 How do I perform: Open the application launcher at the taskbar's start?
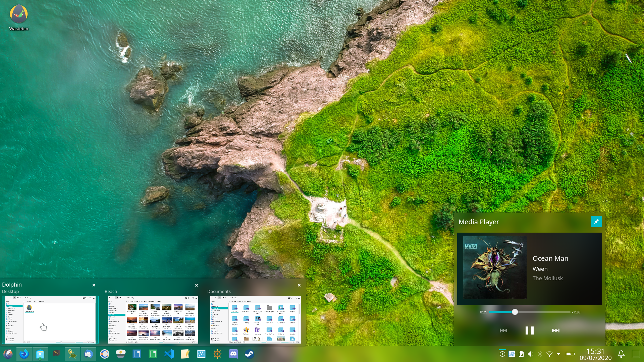(8, 354)
